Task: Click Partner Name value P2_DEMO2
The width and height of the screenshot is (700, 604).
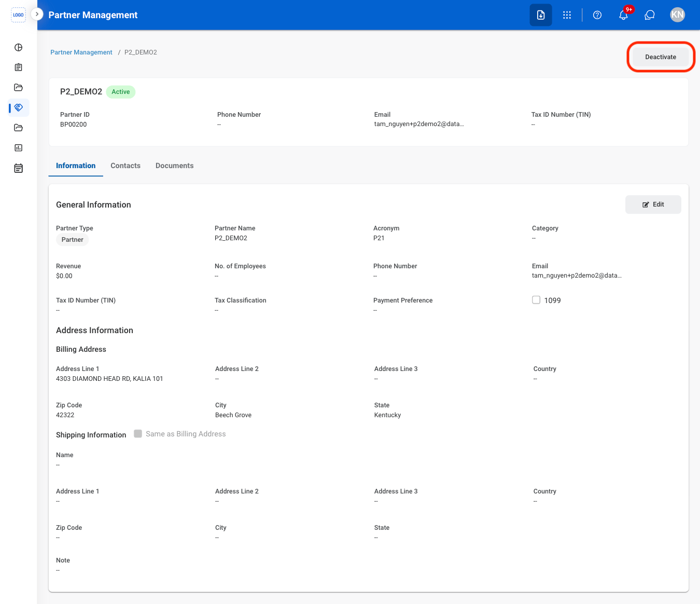Action: coord(231,238)
